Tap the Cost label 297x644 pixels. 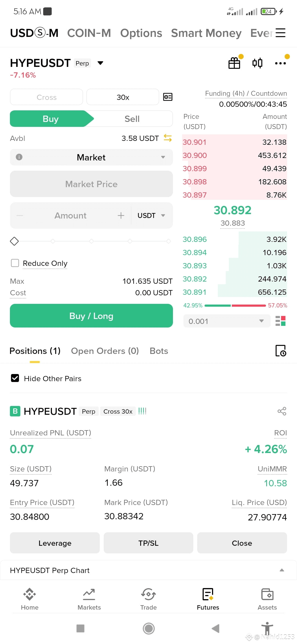18,293
